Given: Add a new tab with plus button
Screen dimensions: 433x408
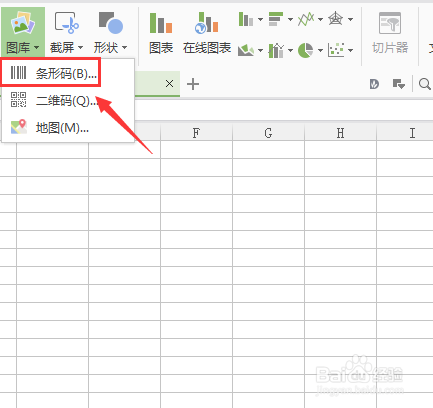Looking at the screenshot, I should [x=193, y=84].
